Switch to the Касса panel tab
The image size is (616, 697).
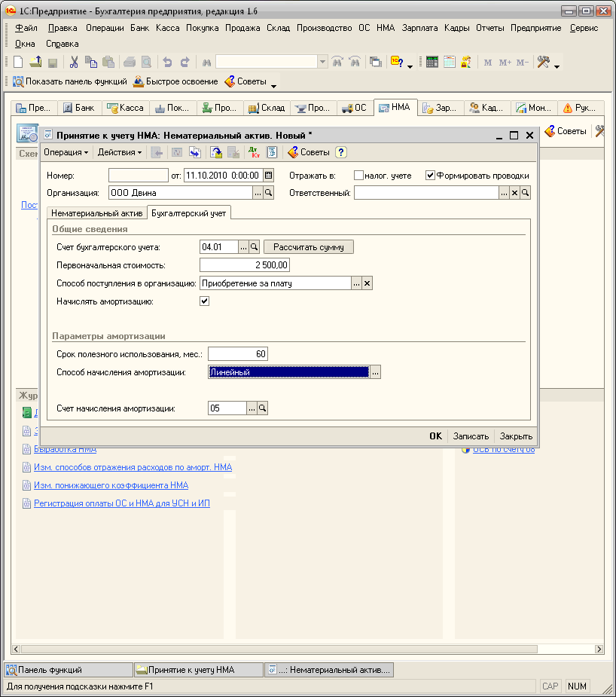[x=126, y=108]
